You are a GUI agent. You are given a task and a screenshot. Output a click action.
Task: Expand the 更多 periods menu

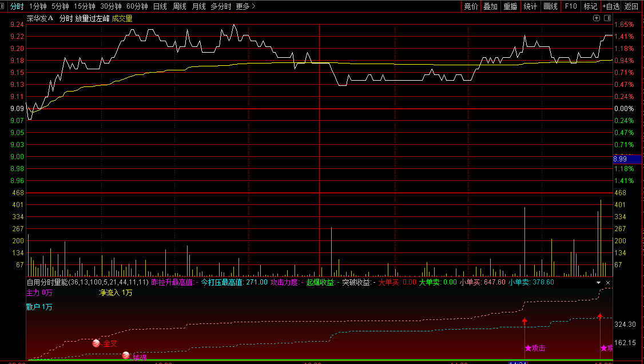point(245,6)
